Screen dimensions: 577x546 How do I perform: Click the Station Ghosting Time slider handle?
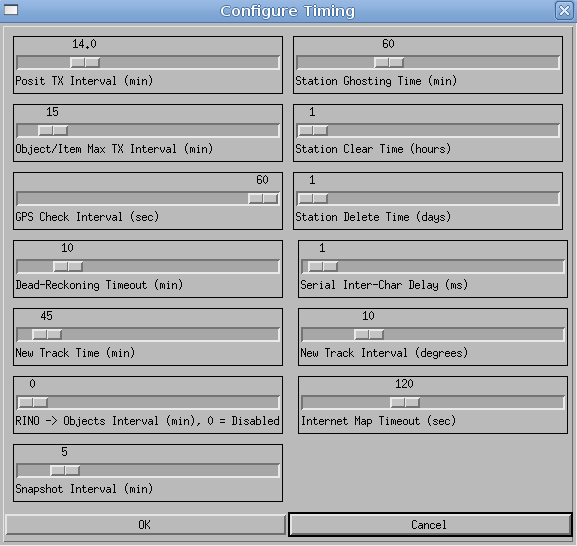coord(389,63)
